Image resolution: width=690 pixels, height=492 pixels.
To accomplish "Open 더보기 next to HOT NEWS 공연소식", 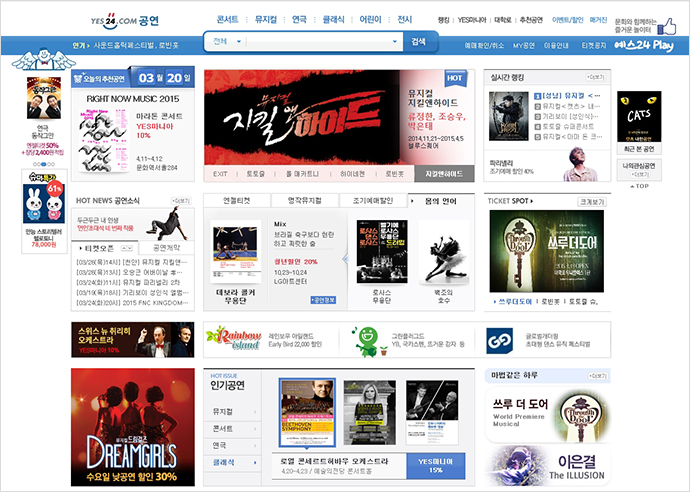I will [181, 201].
